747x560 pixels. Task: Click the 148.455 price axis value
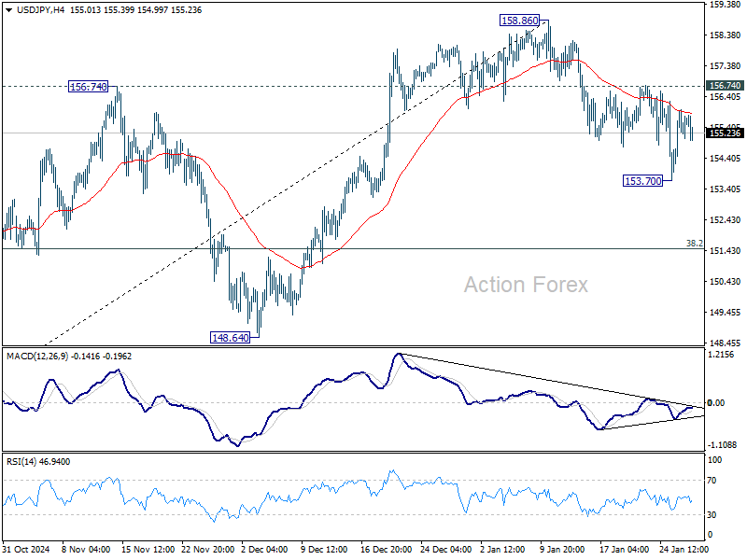point(726,343)
